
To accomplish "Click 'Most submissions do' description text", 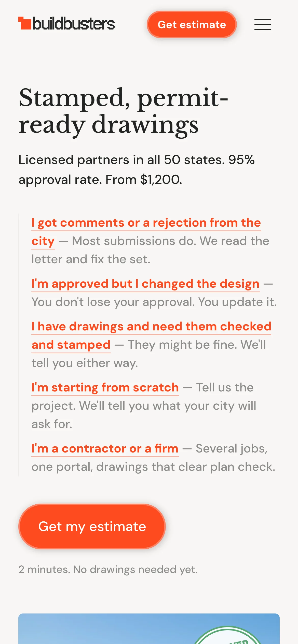I will pyautogui.click(x=134, y=241).
